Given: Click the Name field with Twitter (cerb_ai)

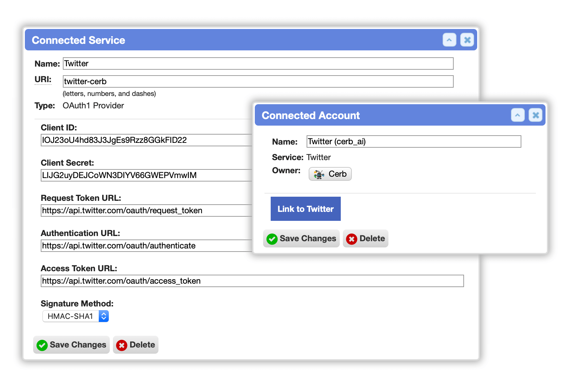Looking at the screenshot, I should click(x=414, y=141).
